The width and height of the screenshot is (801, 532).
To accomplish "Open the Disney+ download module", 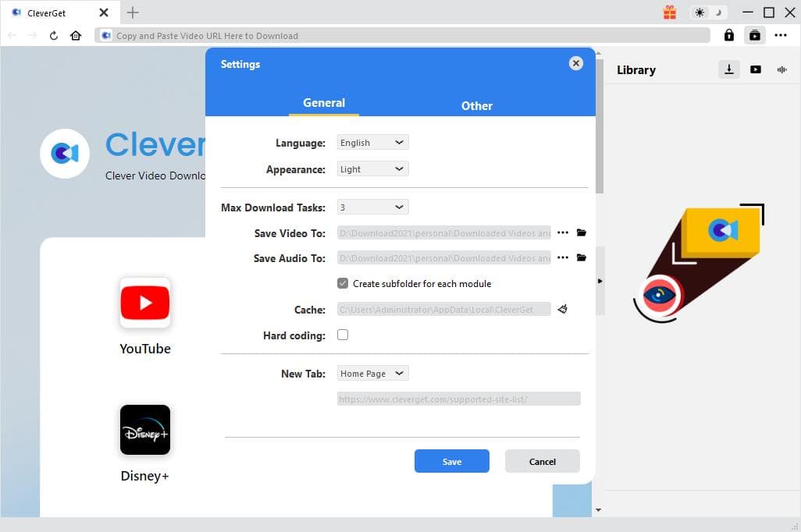I will (x=144, y=430).
